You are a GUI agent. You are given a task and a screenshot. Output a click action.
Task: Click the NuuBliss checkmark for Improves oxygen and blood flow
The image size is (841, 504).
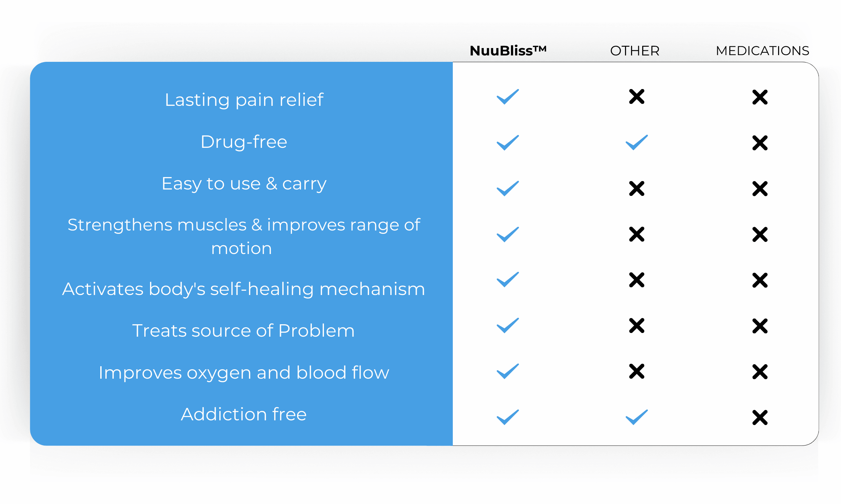tap(508, 371)
